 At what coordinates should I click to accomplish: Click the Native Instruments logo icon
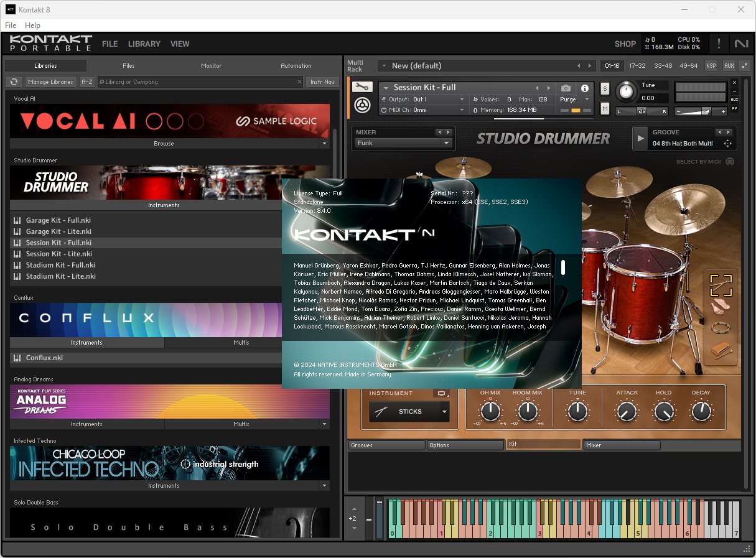[740, 44]
